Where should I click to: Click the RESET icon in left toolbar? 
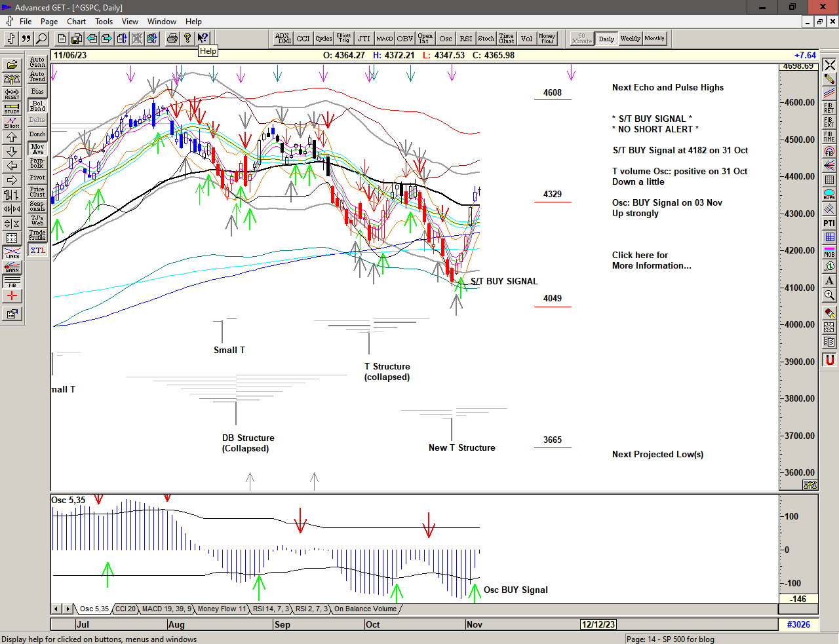pos(12,94)
